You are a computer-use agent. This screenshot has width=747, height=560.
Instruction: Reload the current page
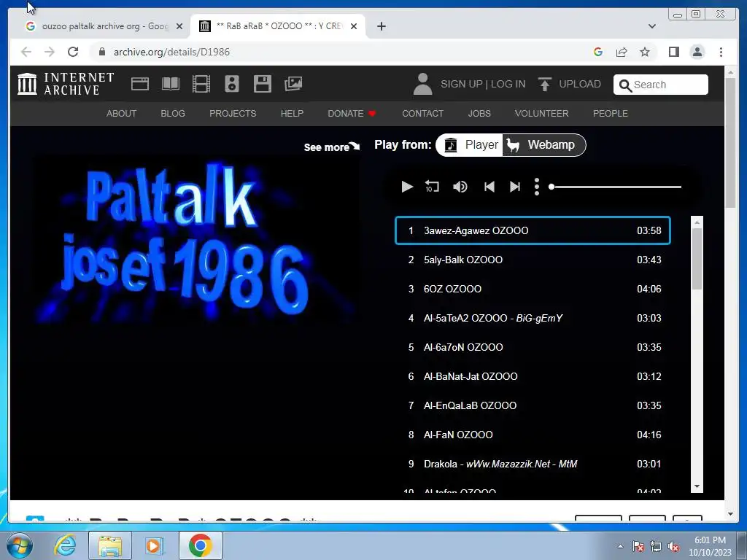[73, 52]
